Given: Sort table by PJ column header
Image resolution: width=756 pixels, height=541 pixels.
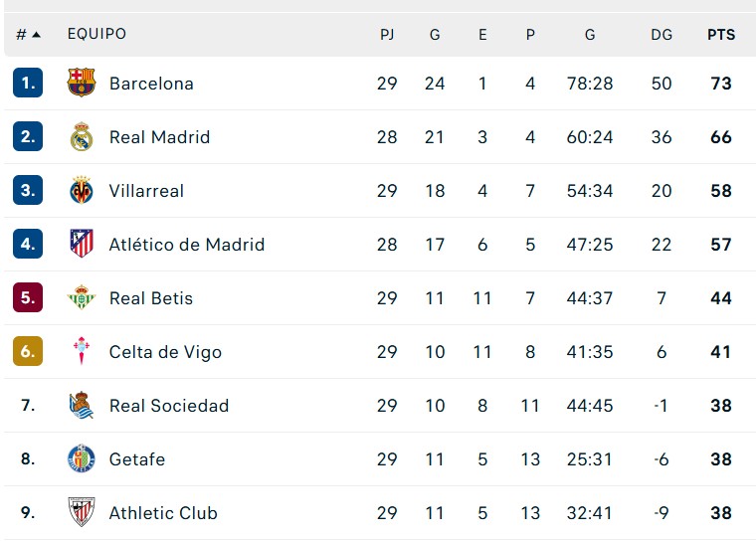Looking at the screenshot, I should [x=387, y=35].
